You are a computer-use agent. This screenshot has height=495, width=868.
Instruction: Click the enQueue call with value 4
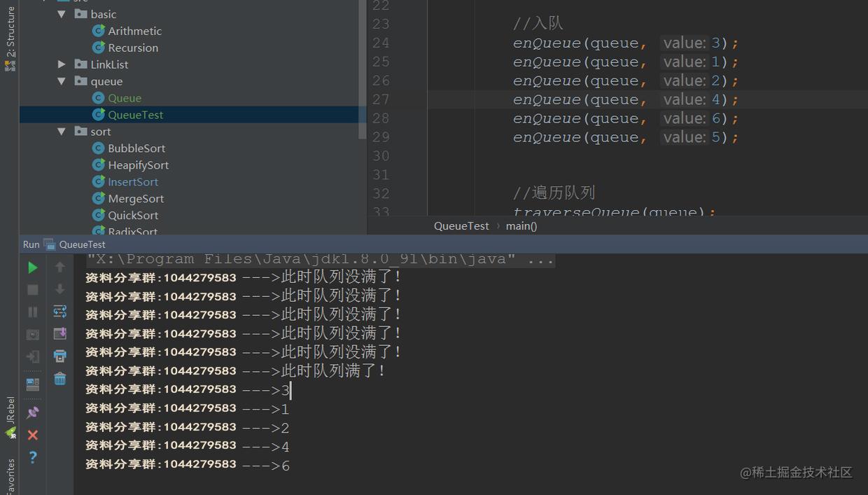coord(626,99)
